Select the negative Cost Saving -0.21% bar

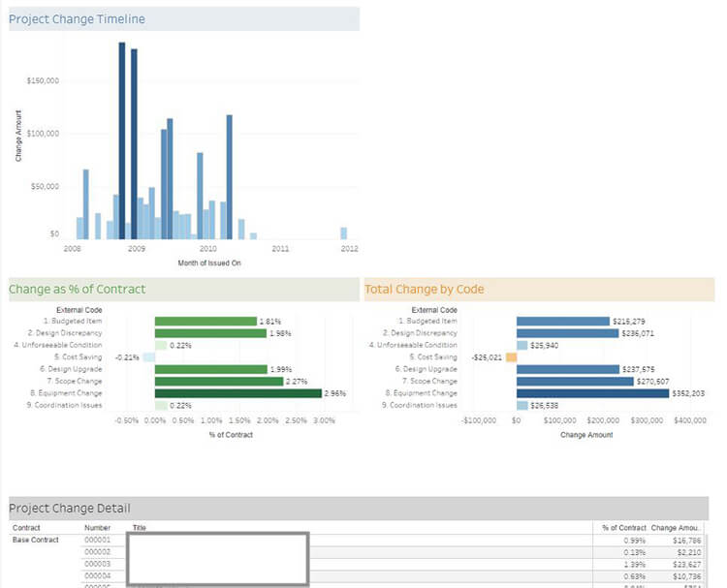coord(149,357)
